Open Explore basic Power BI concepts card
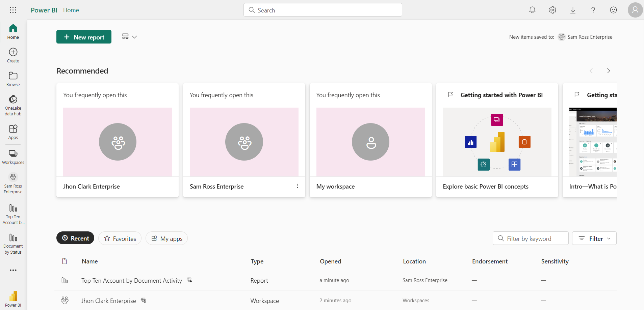The width and height of the screenshot is (644, 310). coord(497,140)
